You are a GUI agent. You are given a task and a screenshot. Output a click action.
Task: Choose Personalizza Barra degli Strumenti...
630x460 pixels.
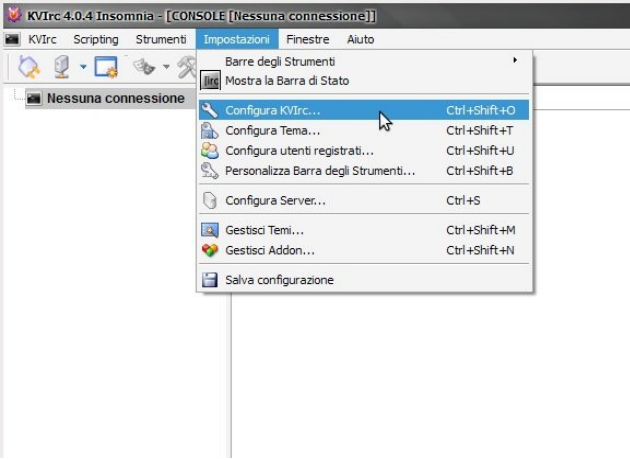364,171
